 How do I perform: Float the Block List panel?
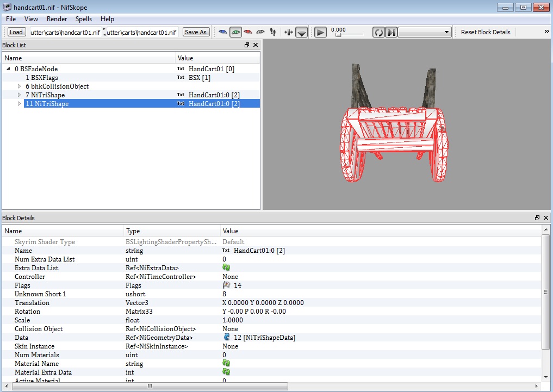pos(247,45)
